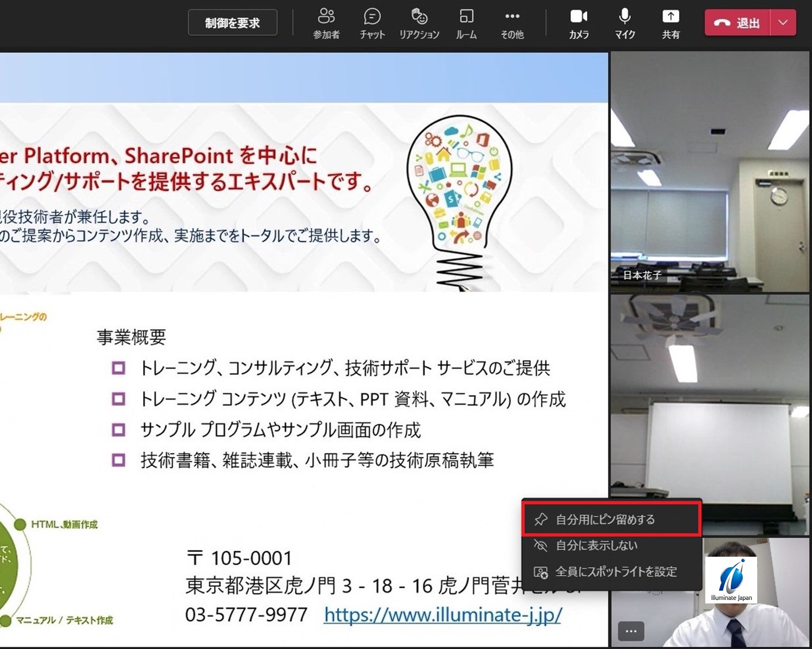
Task: Click the 事業概要 heading on slide
Action: coord(131,337)
